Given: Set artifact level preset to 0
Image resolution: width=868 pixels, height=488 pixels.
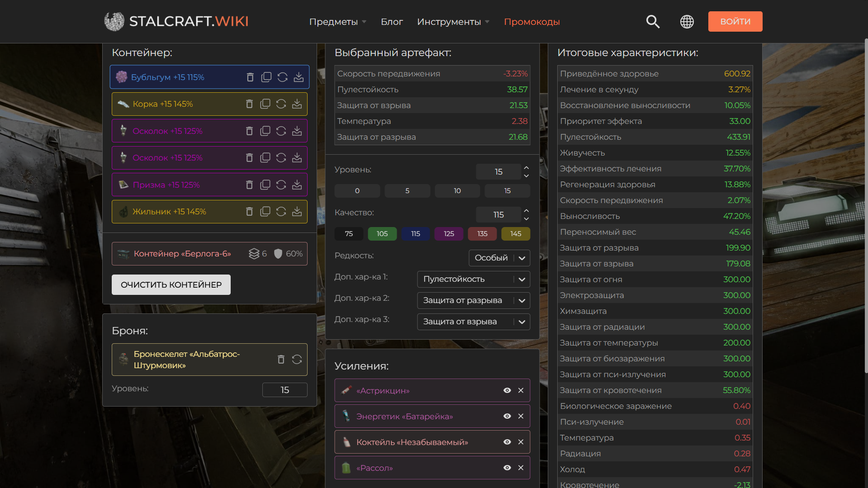Looking at the screenshot, I should pos(357,191).
